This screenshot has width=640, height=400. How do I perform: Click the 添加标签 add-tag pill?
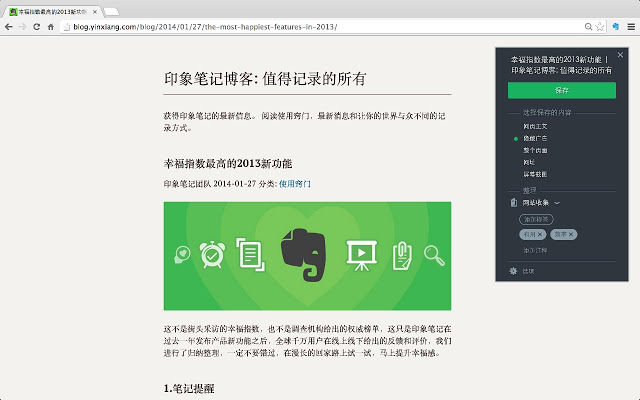pos(536,219)
